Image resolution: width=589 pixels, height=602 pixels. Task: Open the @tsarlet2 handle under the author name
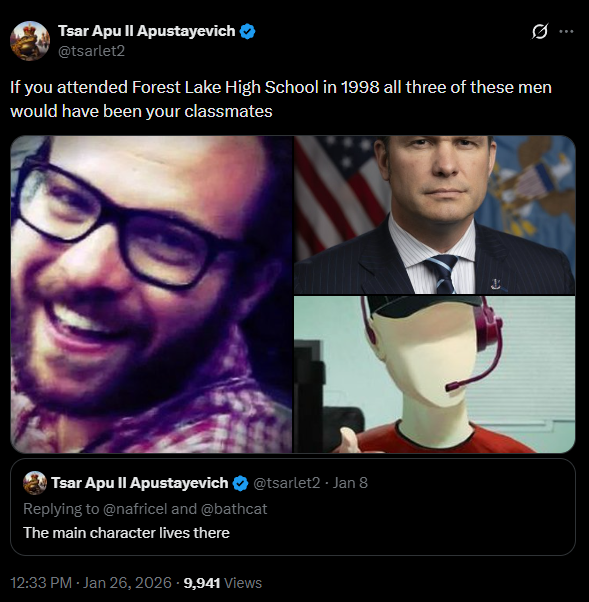[91, 51]
